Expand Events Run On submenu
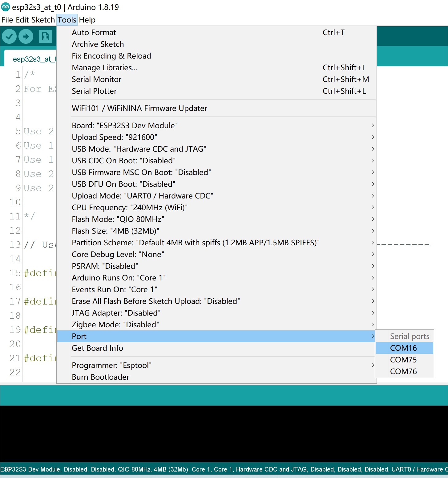Viewport: 448px width, 478px height. pos(217,289)
